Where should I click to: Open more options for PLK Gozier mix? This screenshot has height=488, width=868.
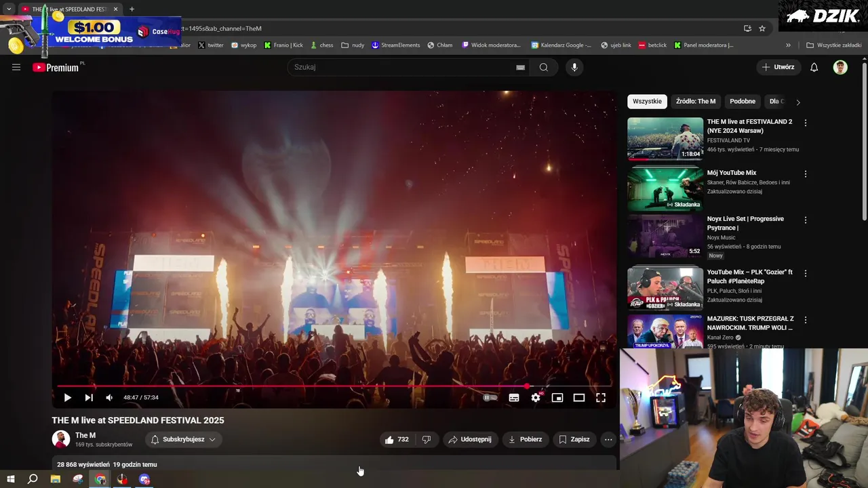(806, 274)
